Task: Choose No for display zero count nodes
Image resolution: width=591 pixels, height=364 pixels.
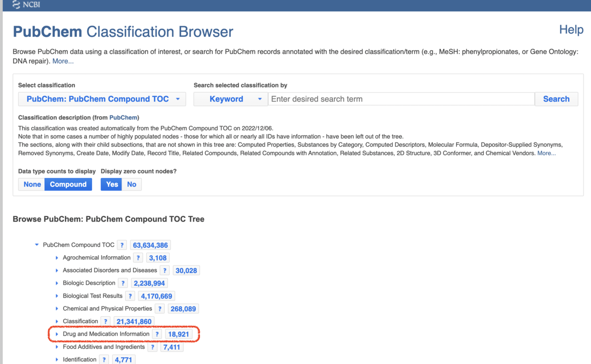Action: tap(131, 184)
